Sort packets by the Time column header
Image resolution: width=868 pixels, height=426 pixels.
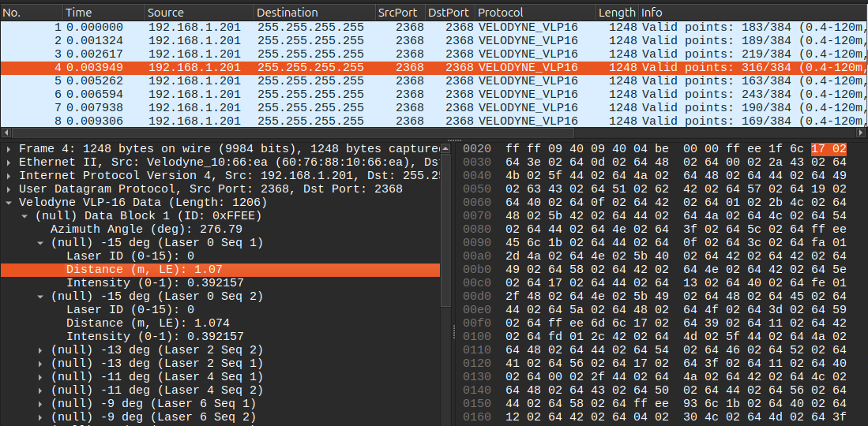(104, 12)
